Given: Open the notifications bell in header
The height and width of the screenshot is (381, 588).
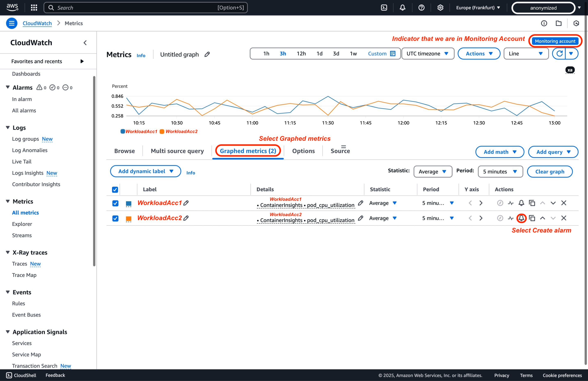Looking at the screenshot, I should (403, 8).
